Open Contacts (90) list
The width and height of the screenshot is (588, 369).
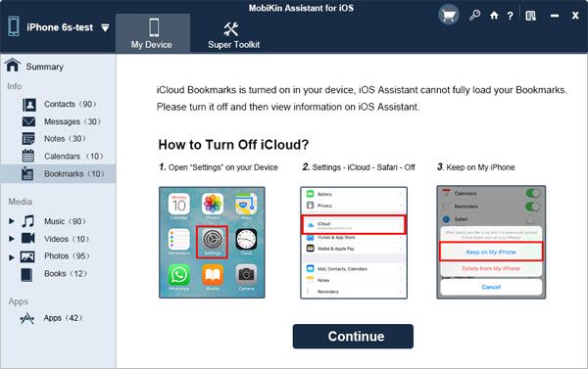click(71, 104)
